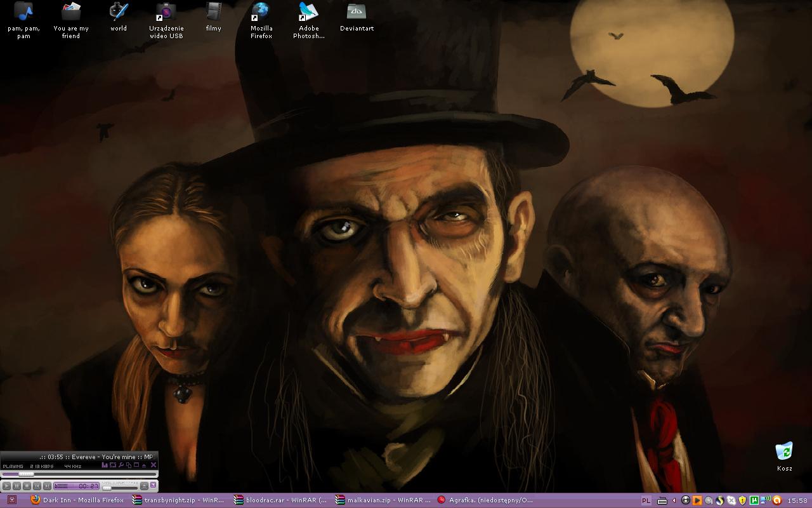Pause the playing Evereve track
Viewport: 812px width, 508px height.
click(16, 486)
